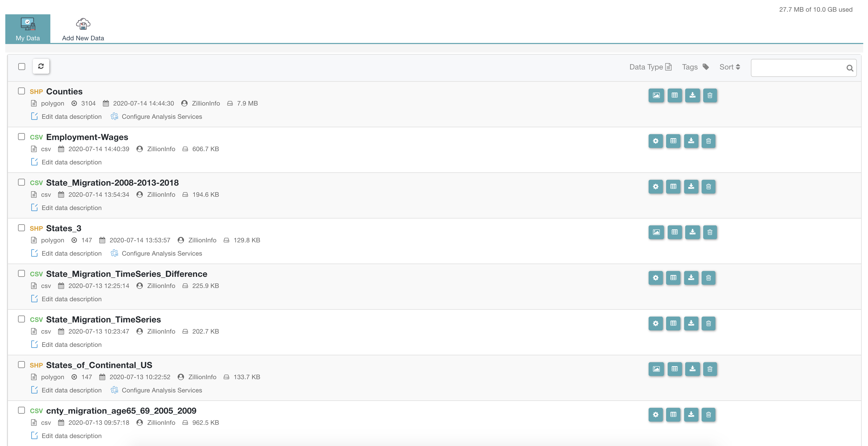Screen dimensions: 868x446
Task: Click the search magnifier icon
Action: pyautogui.click(x=849, y=68)
